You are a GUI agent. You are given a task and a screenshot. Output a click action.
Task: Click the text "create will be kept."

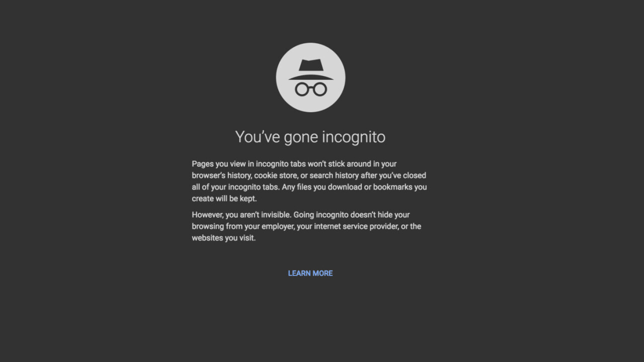coord(224,199)
